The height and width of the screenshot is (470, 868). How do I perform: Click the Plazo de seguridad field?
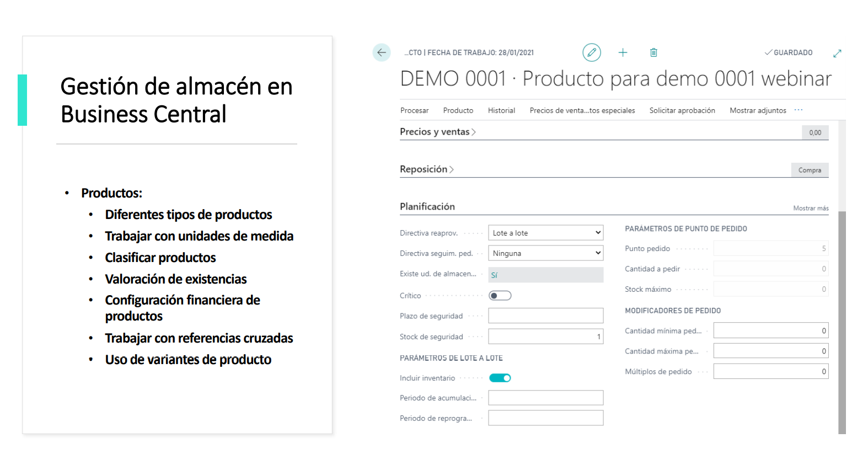(546, 316)
